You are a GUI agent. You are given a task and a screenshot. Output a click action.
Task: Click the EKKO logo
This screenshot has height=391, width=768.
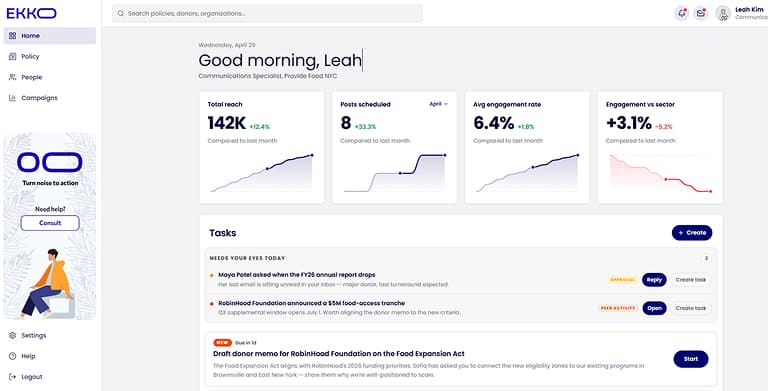(x=31, y=13)
